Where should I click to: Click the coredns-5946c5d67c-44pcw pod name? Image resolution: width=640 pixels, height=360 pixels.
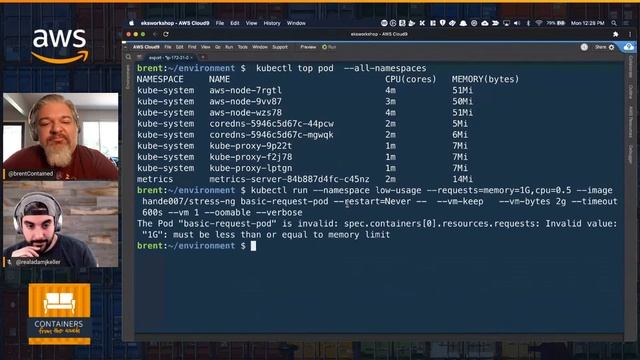pos(271,124)
